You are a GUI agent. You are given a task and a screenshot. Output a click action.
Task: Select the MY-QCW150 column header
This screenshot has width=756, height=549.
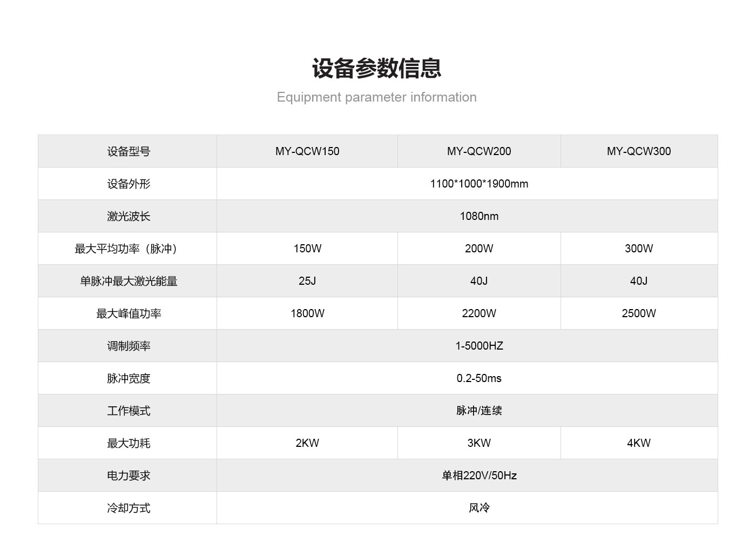[x=307, y=151]
